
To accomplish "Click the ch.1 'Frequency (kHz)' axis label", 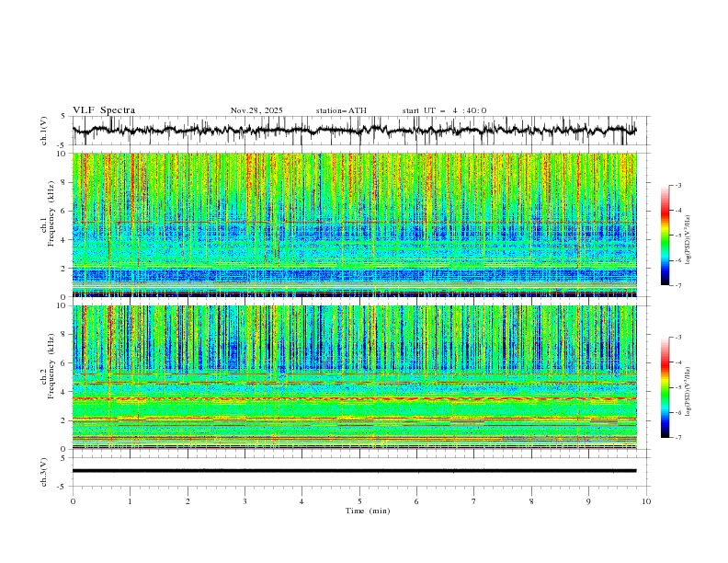I will (x=51, y=213).
